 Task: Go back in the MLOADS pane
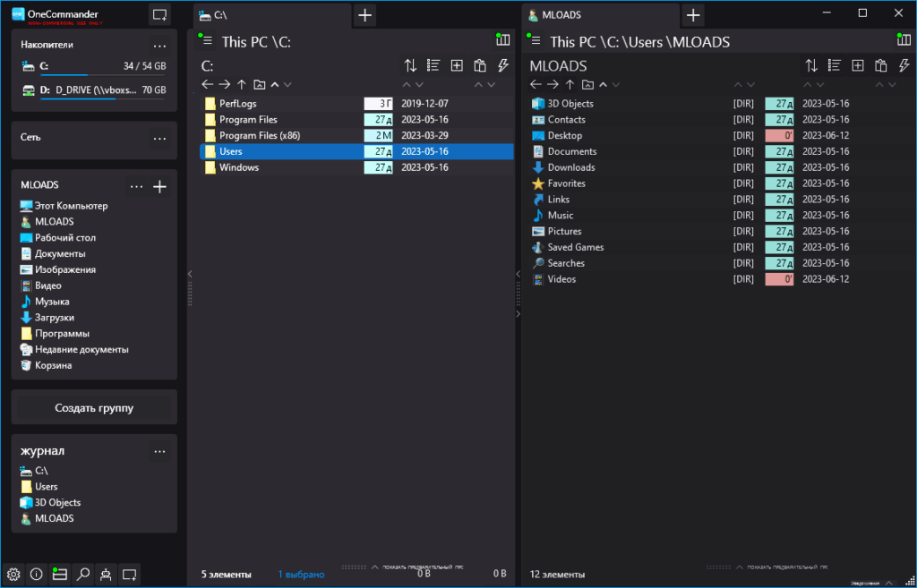536,85
